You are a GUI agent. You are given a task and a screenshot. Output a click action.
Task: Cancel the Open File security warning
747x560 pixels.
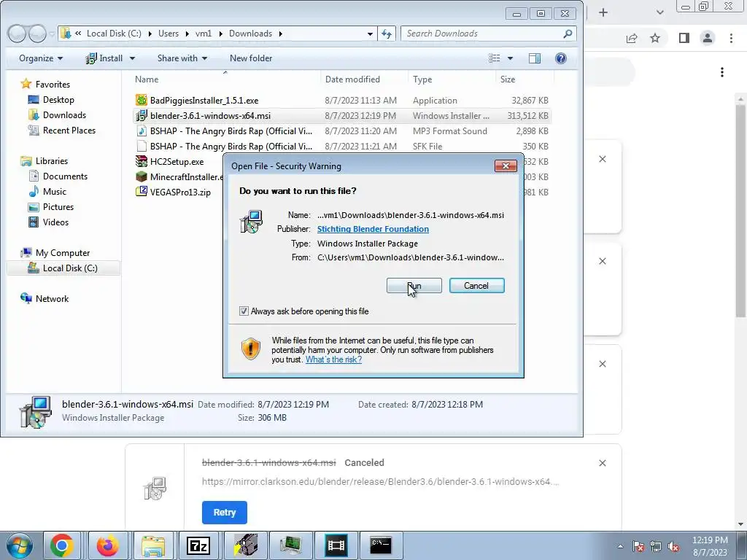point(477,286)
